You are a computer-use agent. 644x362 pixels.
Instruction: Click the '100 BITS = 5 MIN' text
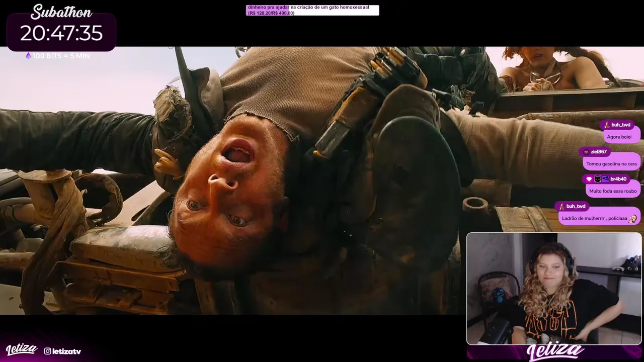point(61,56)
